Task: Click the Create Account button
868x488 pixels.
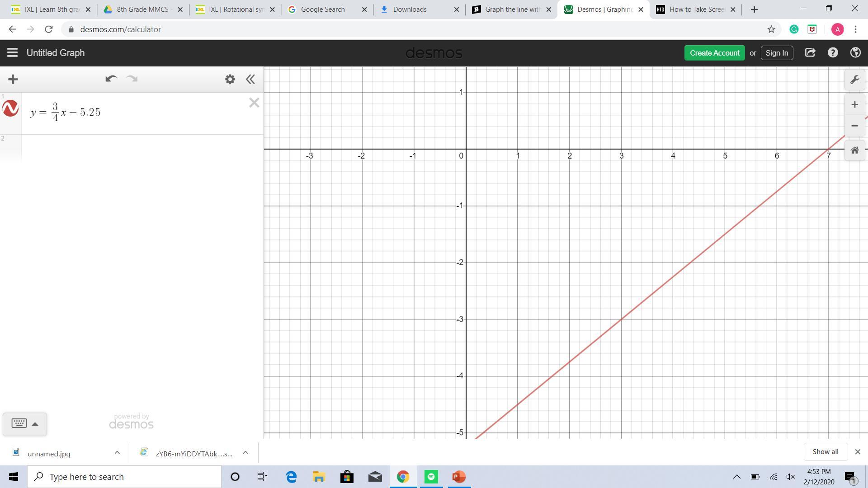Action: tap(714, 53)
